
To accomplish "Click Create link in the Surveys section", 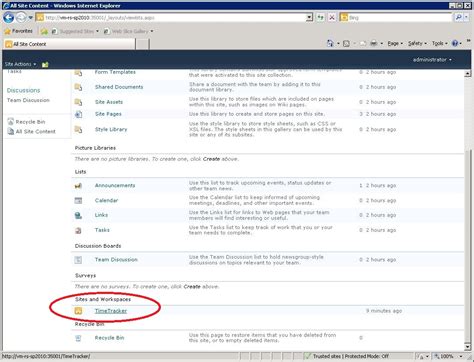I will tap(192, 287).
